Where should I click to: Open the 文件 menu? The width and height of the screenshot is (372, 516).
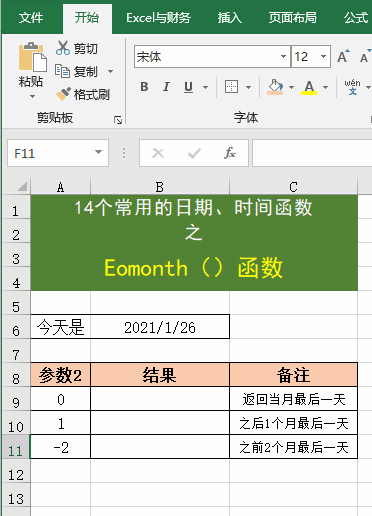point(31,18)
